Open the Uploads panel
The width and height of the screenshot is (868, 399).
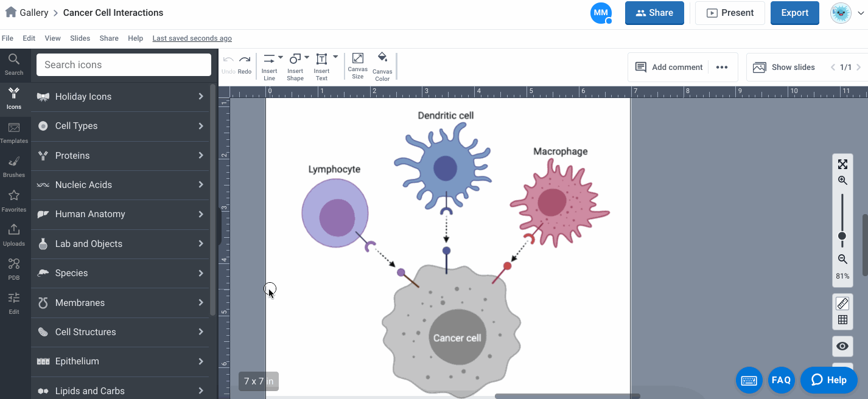[x=13, y=234]
